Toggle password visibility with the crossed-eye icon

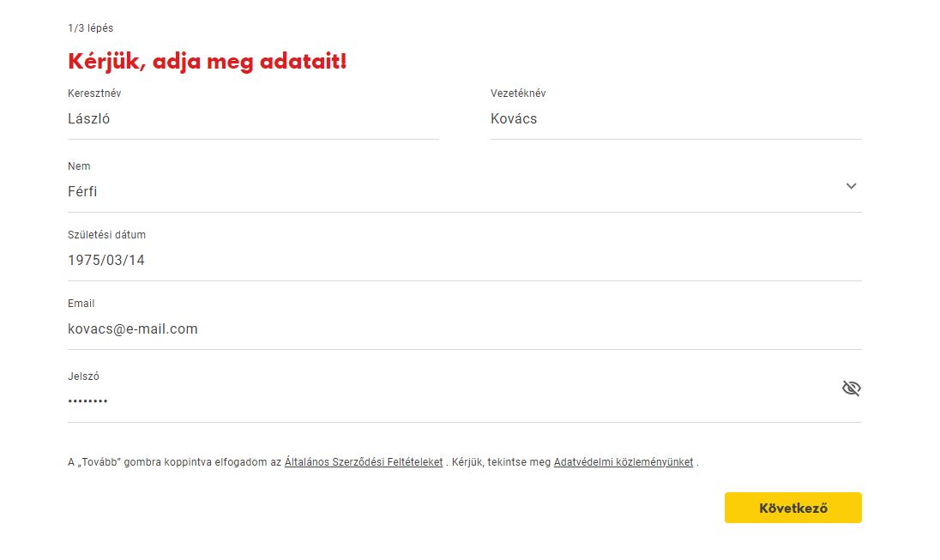851,388
